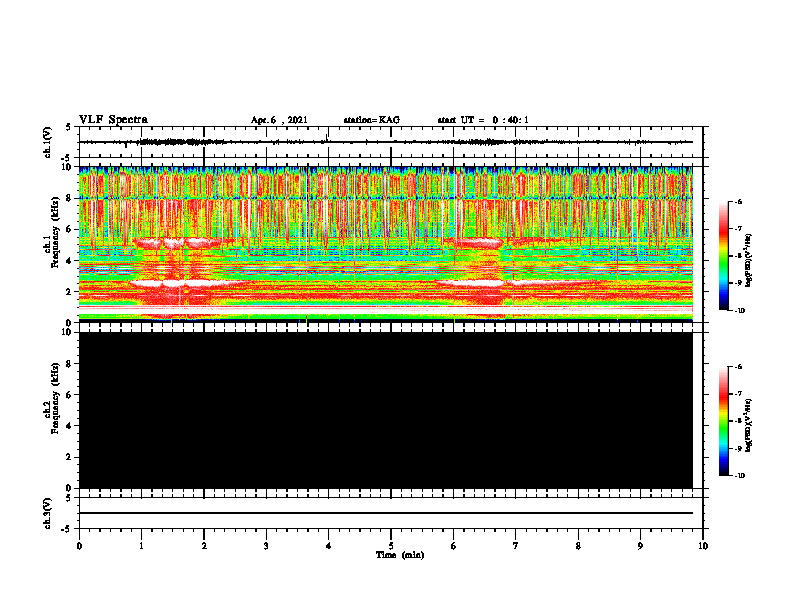Click the all-black ch.2 spectrogram panel
The image size is (792, 612).
coord(386,410)
